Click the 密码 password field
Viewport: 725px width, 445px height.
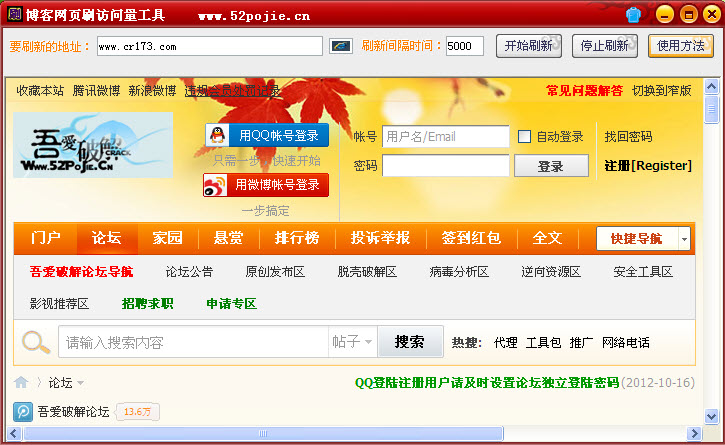[446, 166]
